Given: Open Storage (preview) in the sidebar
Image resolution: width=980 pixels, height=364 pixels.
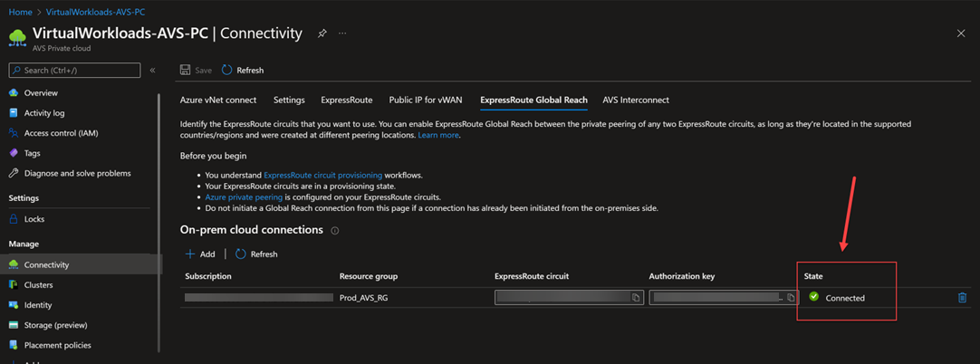Looking at the screenshot, I should coord(55,325).
